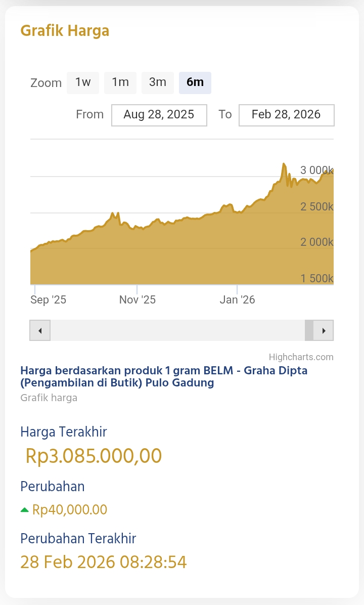This screenshot has width=364, height=605.
Task: Click the scrollbar right arrow button
Action: [324, 331]
